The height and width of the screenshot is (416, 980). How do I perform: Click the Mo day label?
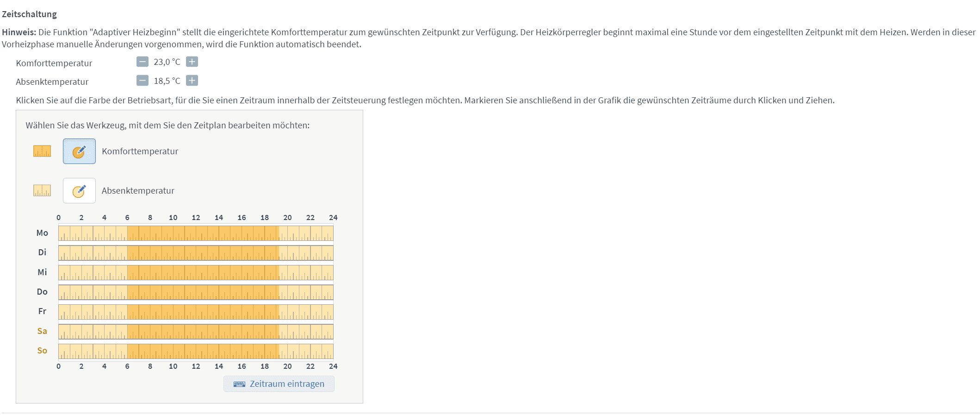42,233
